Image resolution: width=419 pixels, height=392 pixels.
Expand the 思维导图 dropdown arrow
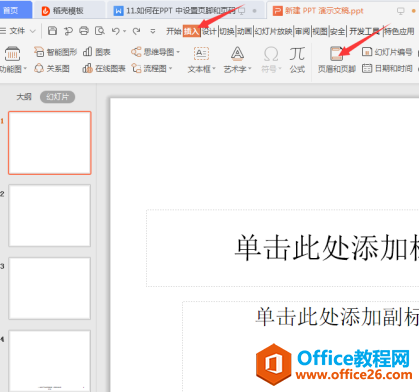click(178, 52)
